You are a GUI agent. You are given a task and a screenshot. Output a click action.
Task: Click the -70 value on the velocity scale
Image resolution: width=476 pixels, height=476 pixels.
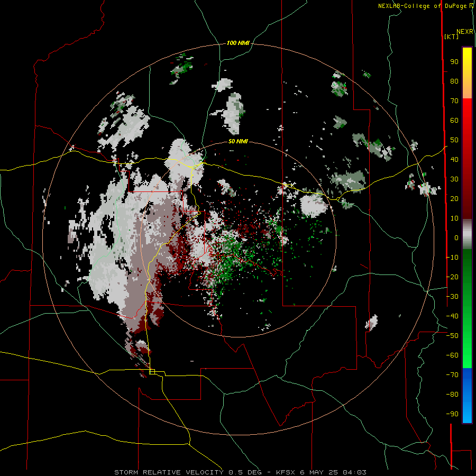(452, 375)
